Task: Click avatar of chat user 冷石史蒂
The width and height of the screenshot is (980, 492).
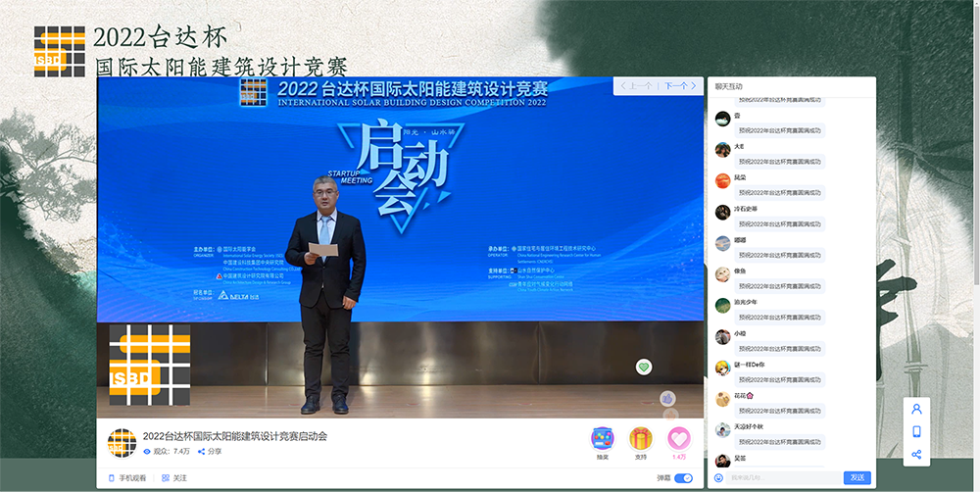Action: 722,212
